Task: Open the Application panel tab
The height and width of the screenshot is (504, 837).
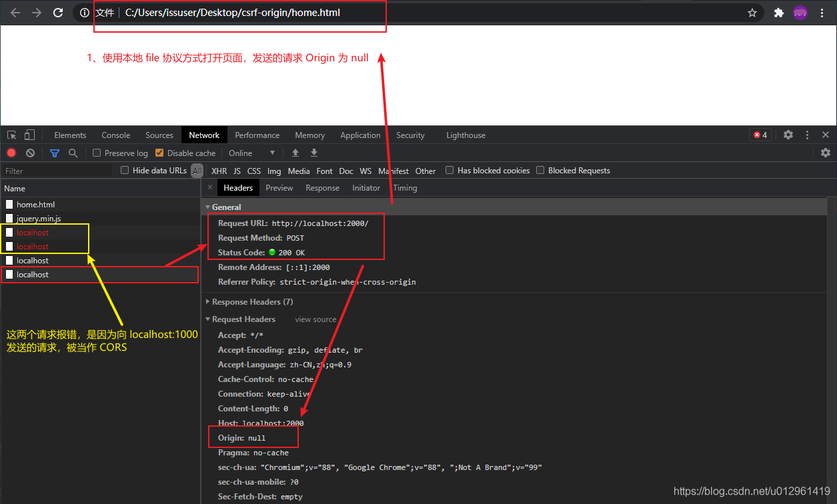Action: tap(360, 135)
